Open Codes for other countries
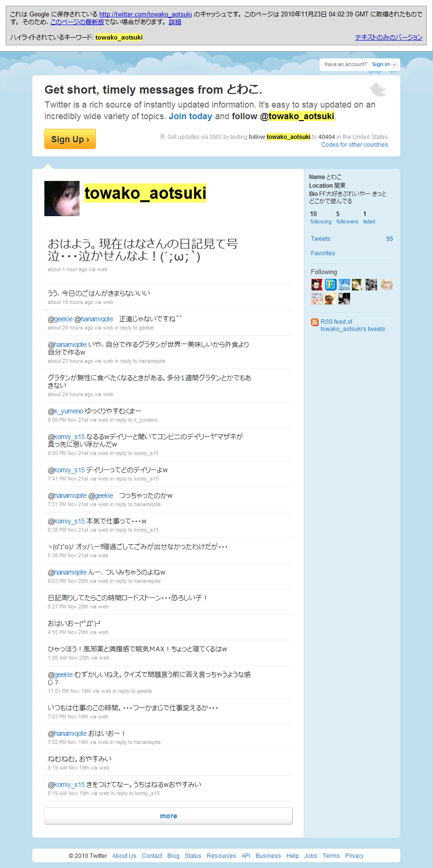This screenshot has height=868, width=433. tap(354, 145)
